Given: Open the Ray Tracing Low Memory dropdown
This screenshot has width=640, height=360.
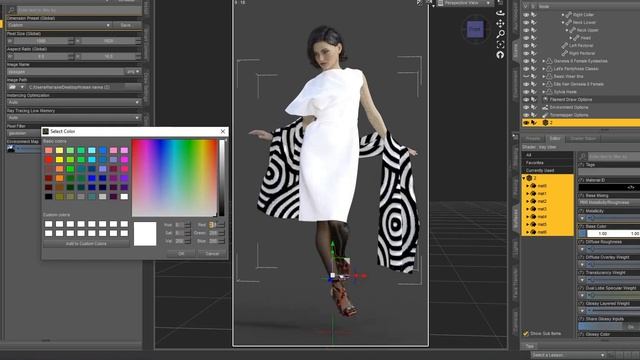Looking at the screenshot, I should [x=74, y=118].
